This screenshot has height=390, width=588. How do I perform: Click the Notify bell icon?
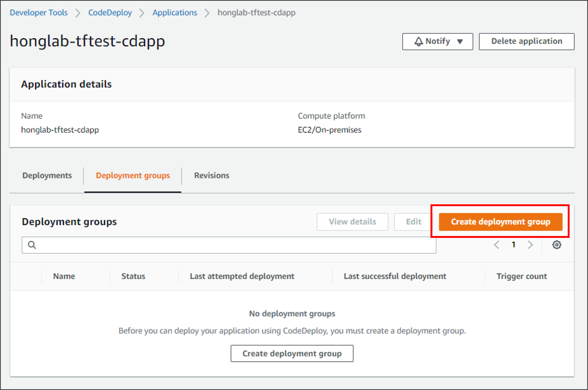coord(418,41)
